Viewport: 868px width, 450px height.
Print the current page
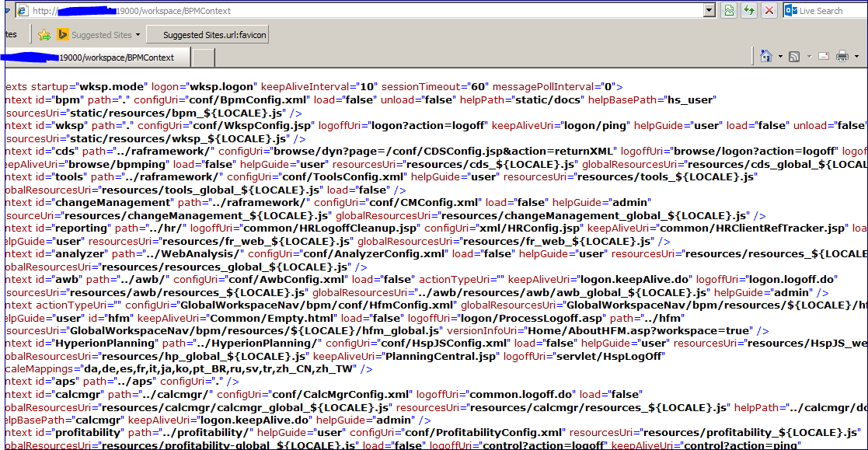pyautogui.click(x=842, y=57)
